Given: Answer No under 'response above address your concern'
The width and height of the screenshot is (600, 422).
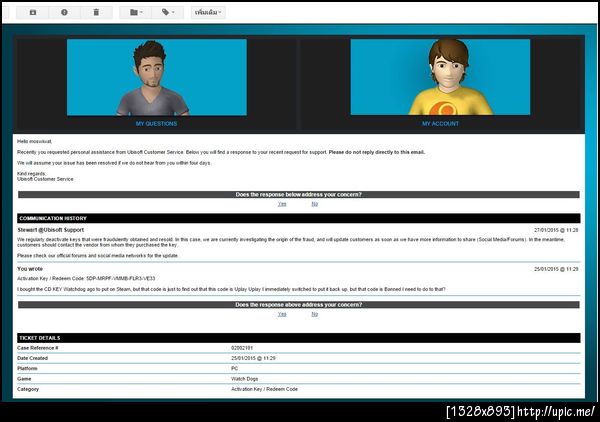Looking at the screenshot, I should (x=315, y=314).
